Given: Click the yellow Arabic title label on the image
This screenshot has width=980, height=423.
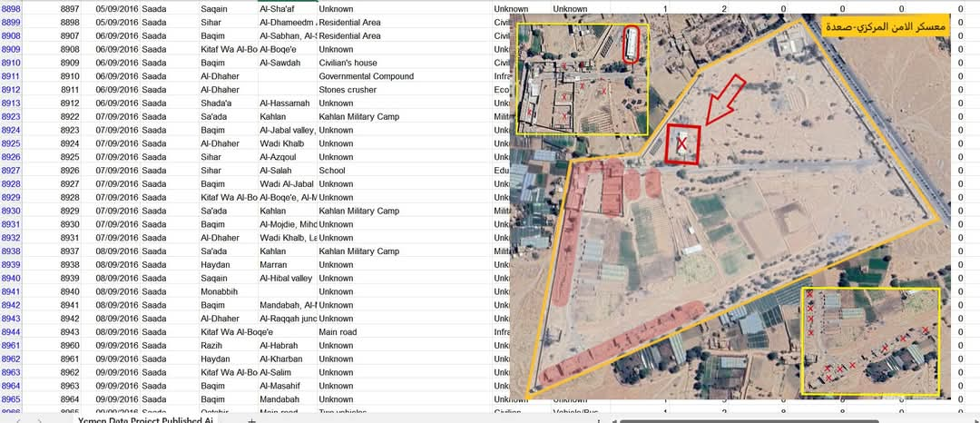Looking at the screenshot, I should click(x=886, y=27).
